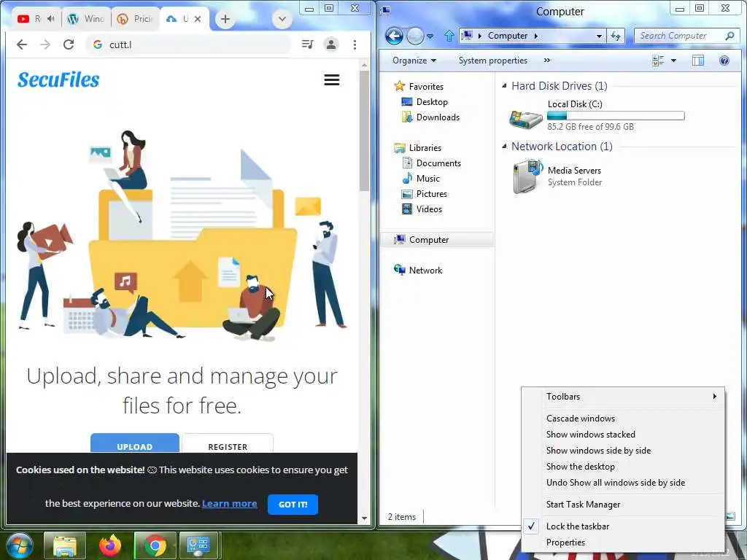The width and height of the screenshot is (747, 560).
Task: Switch to the YouTube tab
Action: tap(36, 19)
